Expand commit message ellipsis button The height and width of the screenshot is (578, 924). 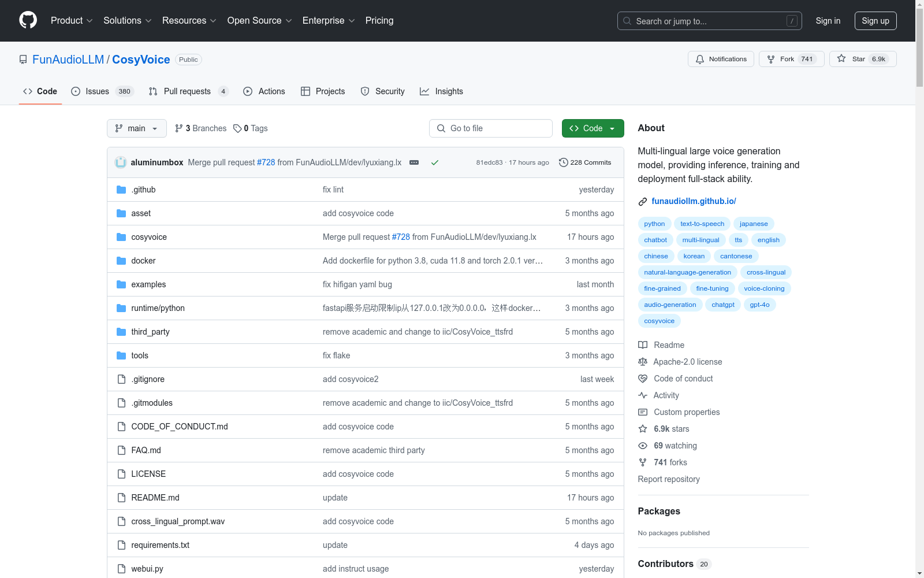[x=414, y=162]
